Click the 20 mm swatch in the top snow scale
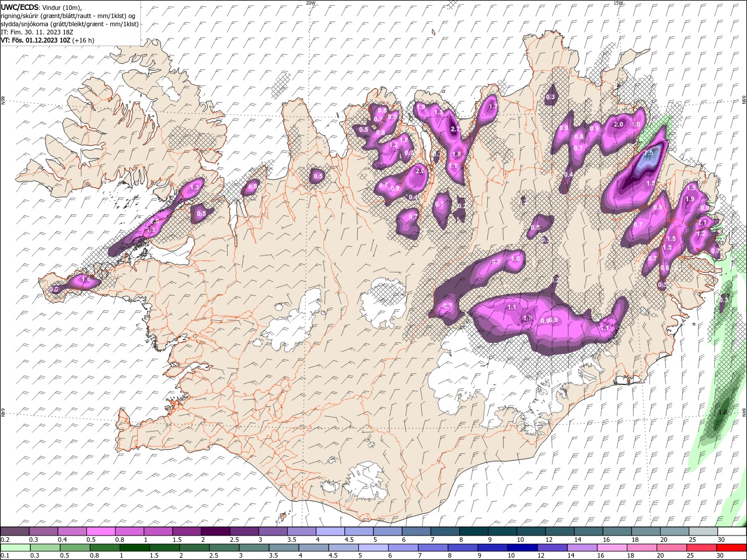The height and width of the screenshot is (560, 747). tap(675, 531)
